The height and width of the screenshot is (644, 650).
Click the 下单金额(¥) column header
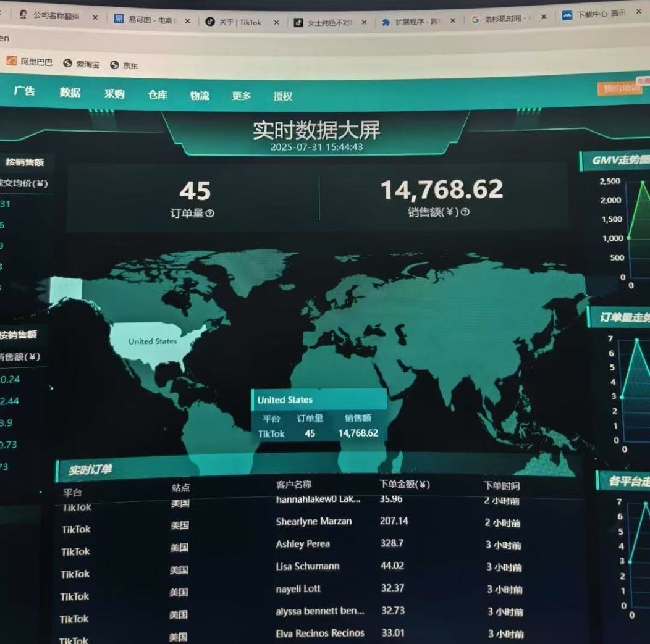click(405, 484)
